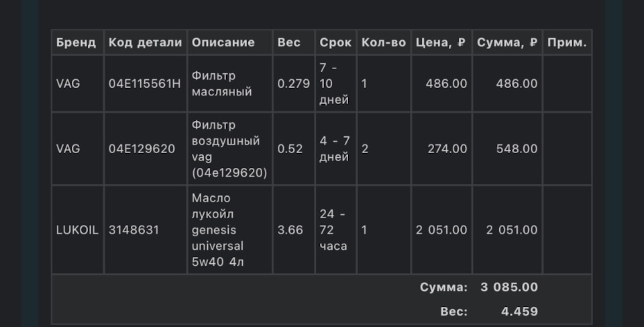Select the Описание column header
The height and width of the screenshot is (327, 644).
223,42
